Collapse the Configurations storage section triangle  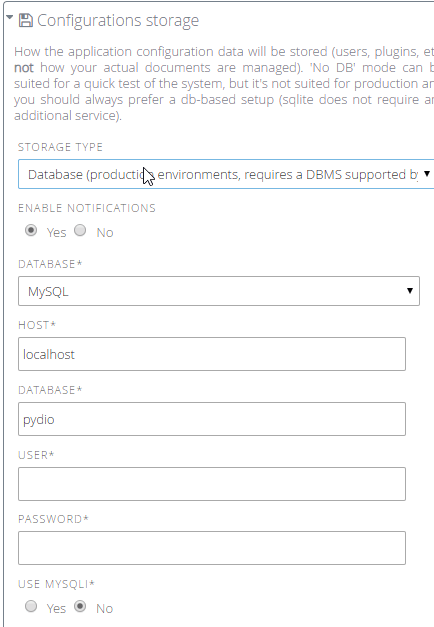coord(10,17)
